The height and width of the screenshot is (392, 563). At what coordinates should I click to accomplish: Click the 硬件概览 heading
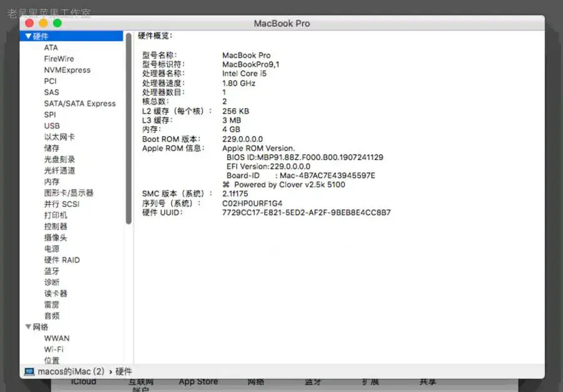coord(155,36)
